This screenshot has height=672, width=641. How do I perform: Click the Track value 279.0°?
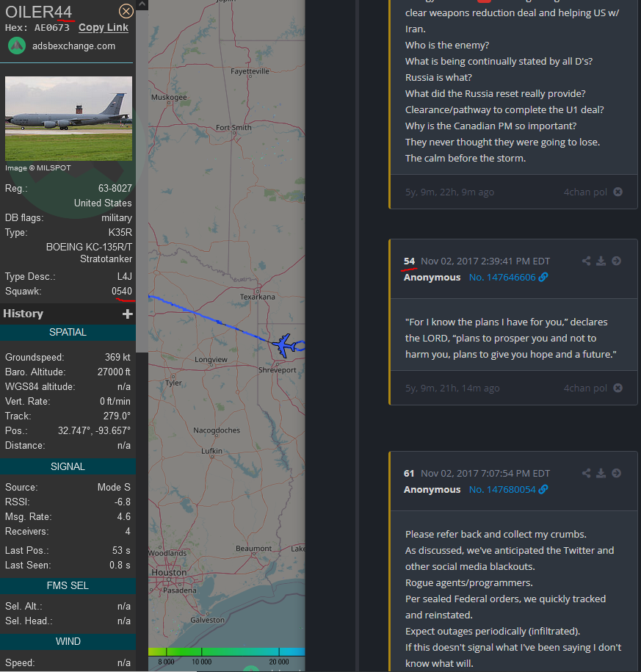117,416
